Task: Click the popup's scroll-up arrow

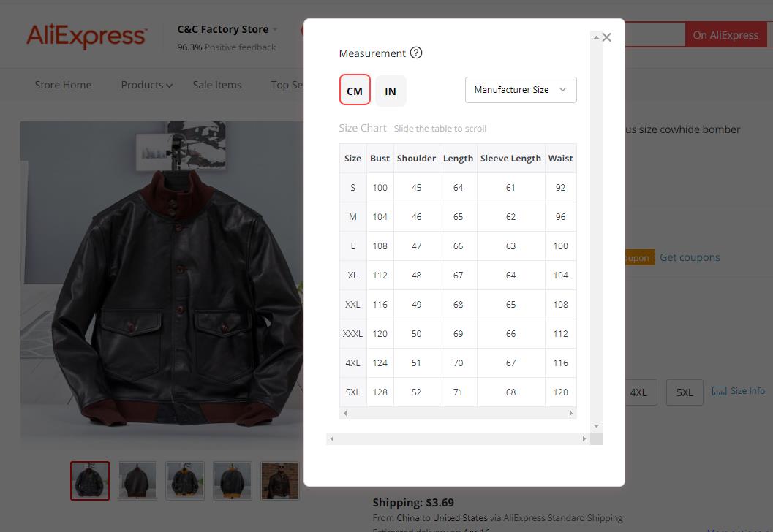Action: [x=597, y=37]
